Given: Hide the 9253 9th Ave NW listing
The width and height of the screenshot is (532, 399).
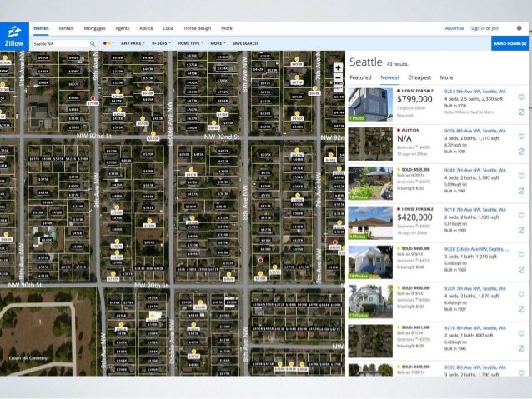Looking at the screenshot, I should pos(521,112).
